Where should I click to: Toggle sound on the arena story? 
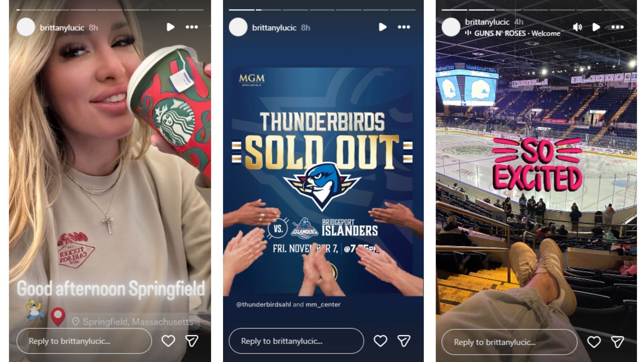pos(577,27)
